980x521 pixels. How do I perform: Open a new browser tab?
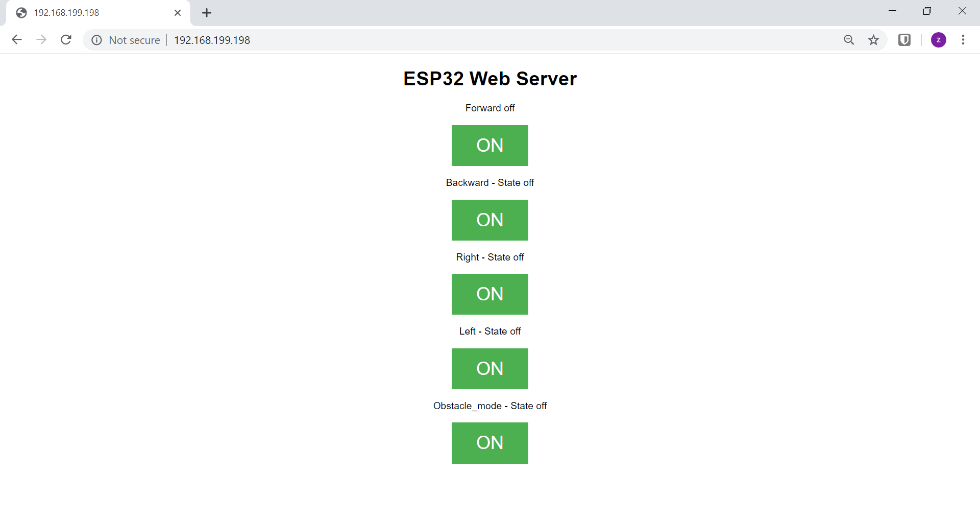(207, 13)
